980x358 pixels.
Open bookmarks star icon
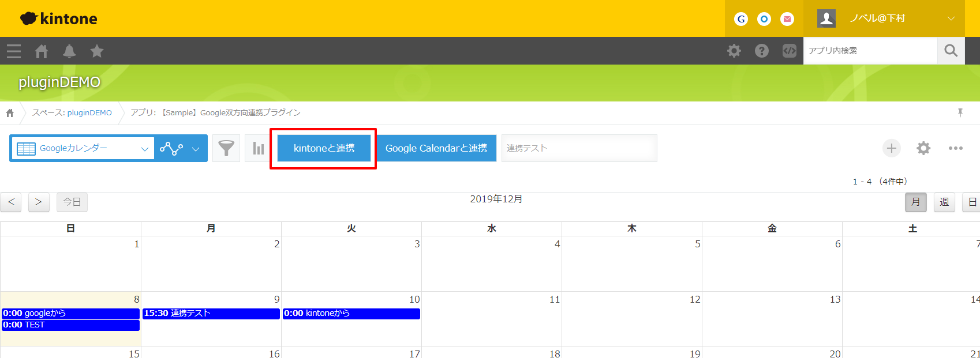[x=97, y=51]
